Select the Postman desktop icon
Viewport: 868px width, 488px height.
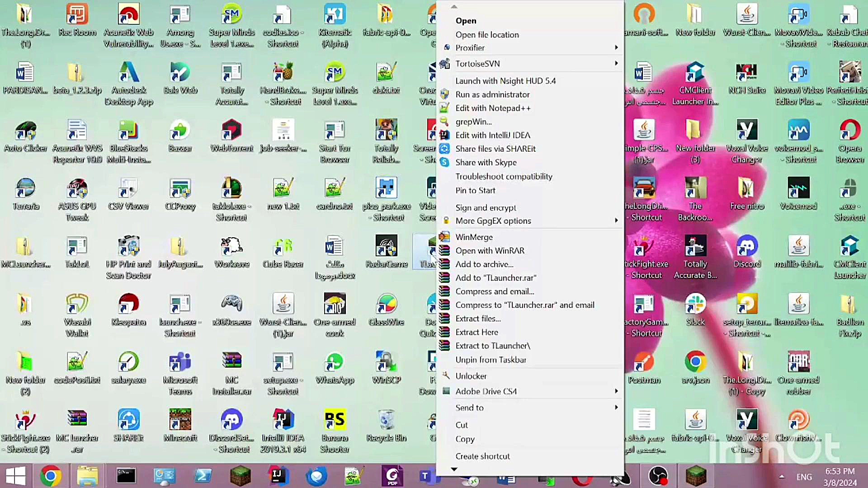(x=644, y=367)
